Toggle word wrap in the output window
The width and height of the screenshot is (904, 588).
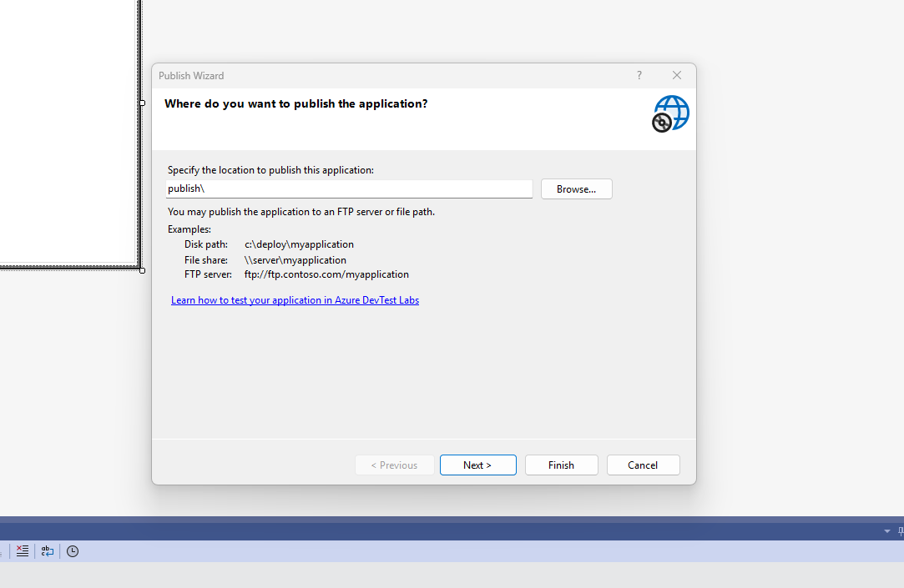click(x=47, y=550)
